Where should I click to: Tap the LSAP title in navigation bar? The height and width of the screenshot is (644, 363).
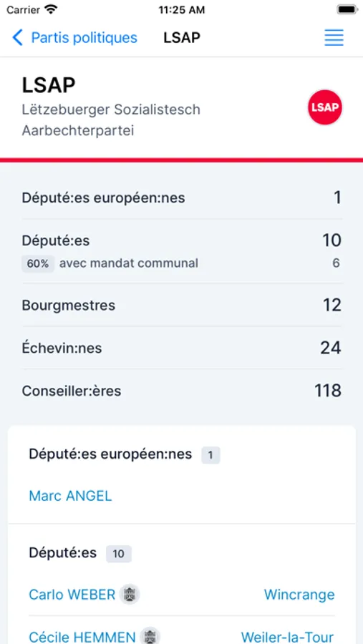point(182,38)
